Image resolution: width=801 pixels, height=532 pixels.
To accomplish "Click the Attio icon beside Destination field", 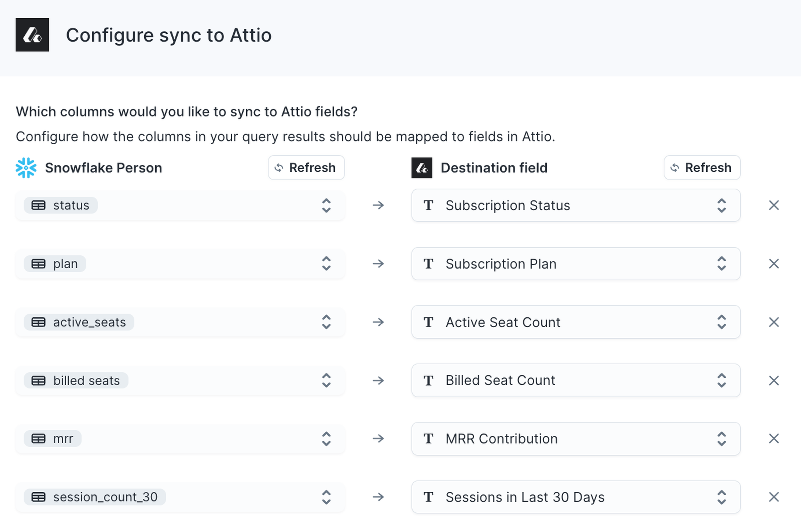I will (422, 168).
